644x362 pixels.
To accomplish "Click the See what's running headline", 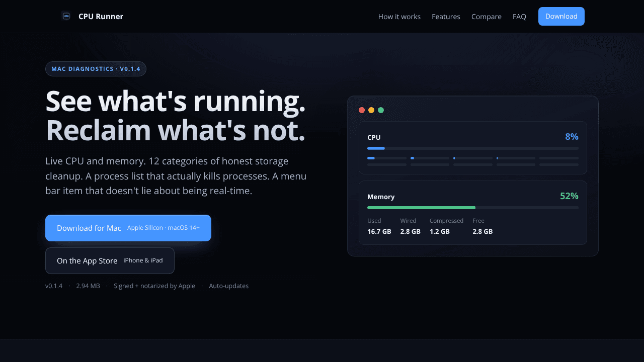I will [x=176, y=101].
